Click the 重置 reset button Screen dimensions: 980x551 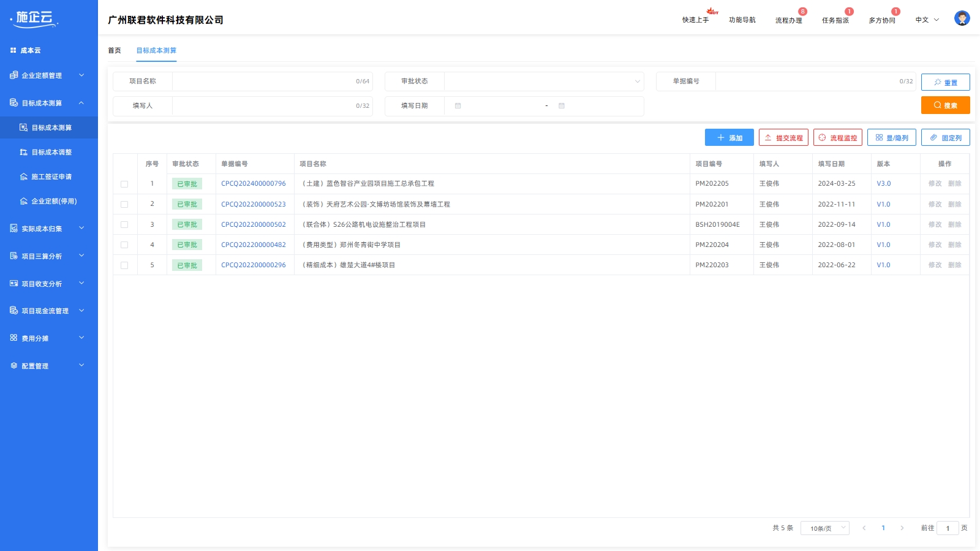pyautogui.click(x=945, y=82)
